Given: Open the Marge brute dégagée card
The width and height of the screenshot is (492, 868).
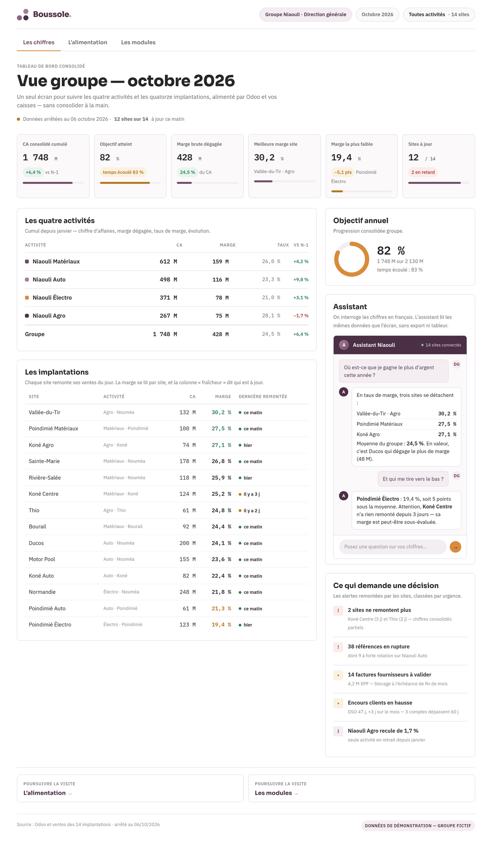Looking at the screenshot, I should pos(207,166).
